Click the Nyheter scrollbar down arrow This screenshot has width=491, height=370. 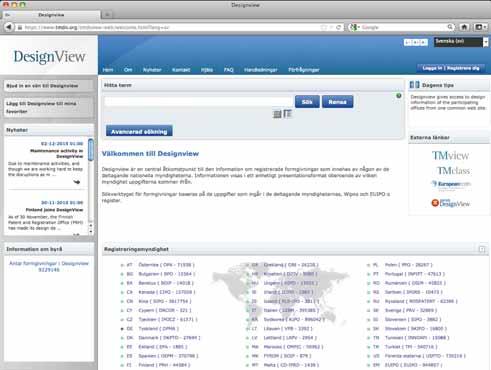91,232
